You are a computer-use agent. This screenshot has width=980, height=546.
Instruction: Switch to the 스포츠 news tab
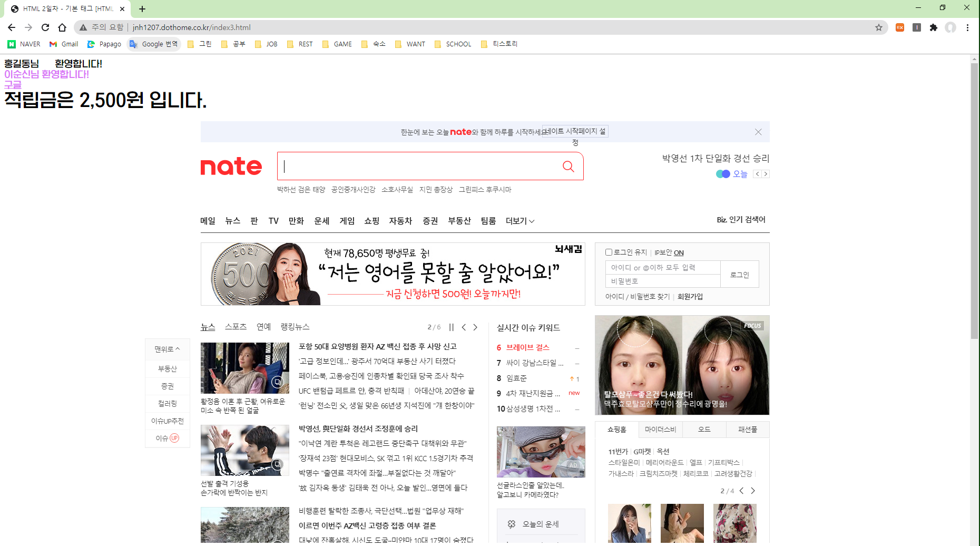point(236,327)
